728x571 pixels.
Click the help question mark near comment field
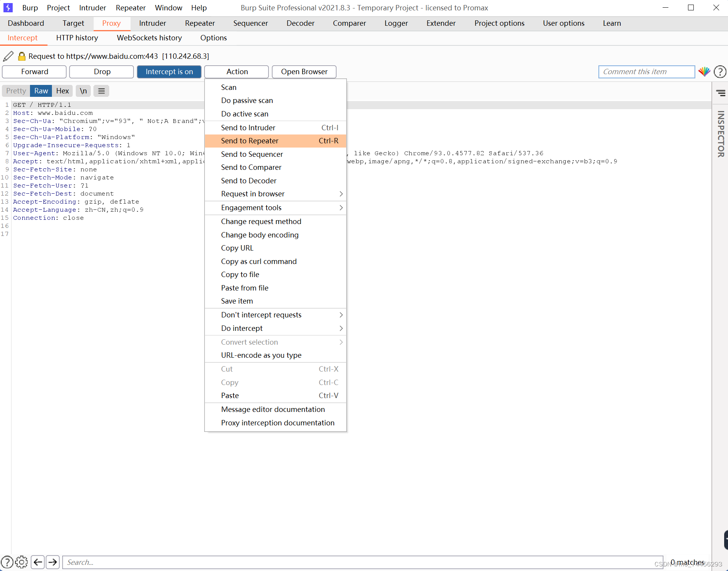coord(720,72)
